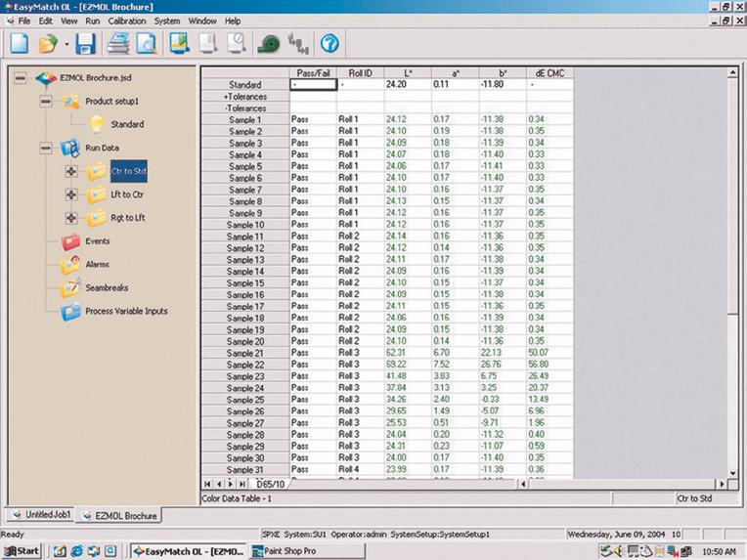
Task: Click the green monitor toolbar icon
Action: 179,43
